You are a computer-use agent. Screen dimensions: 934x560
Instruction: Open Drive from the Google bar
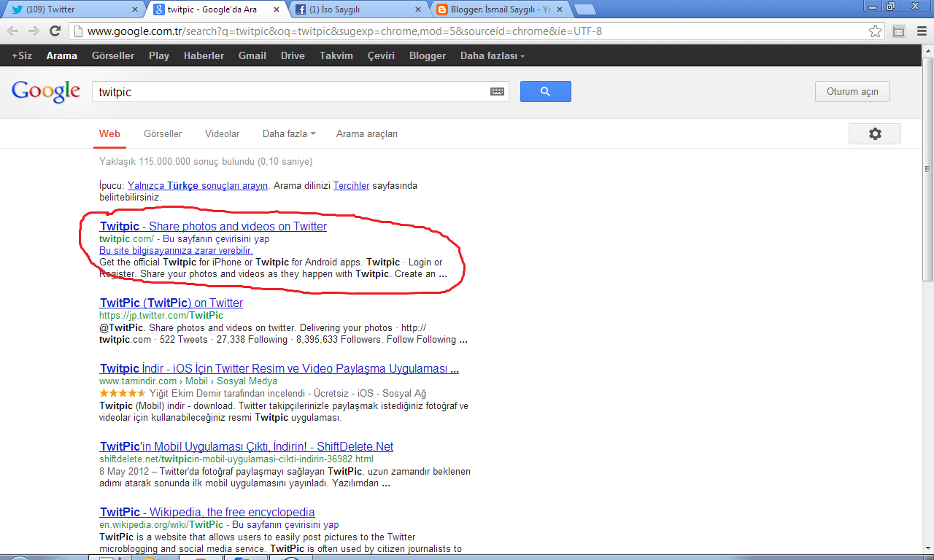(x=293, y=55)
